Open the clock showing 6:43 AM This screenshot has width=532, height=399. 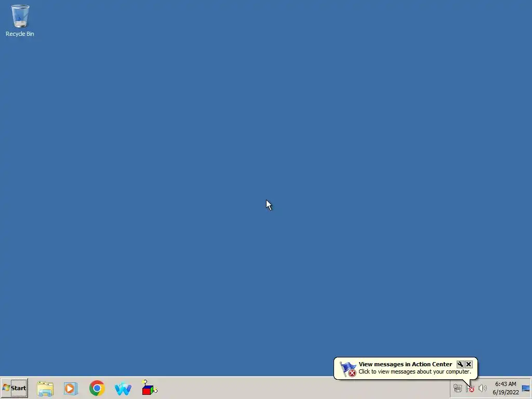pos(506,388)
